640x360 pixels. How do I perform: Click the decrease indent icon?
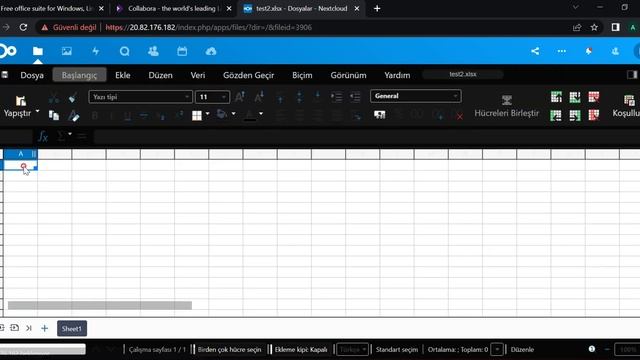point(355,97)
